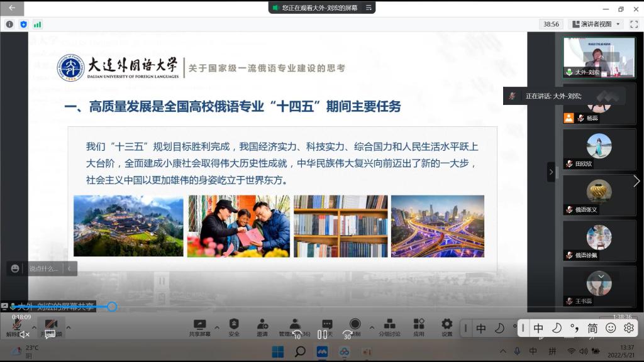Open the blue security shield icon

click(x=23, y=24)
